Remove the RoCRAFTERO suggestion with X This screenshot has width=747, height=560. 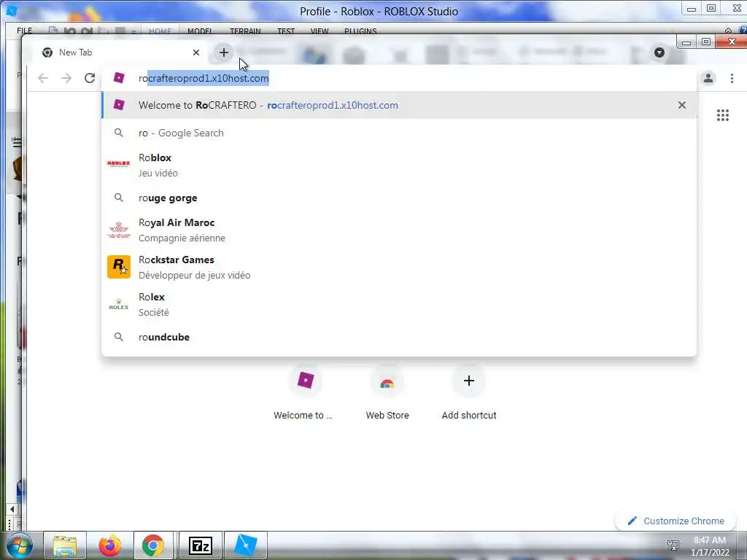(682, 105)
